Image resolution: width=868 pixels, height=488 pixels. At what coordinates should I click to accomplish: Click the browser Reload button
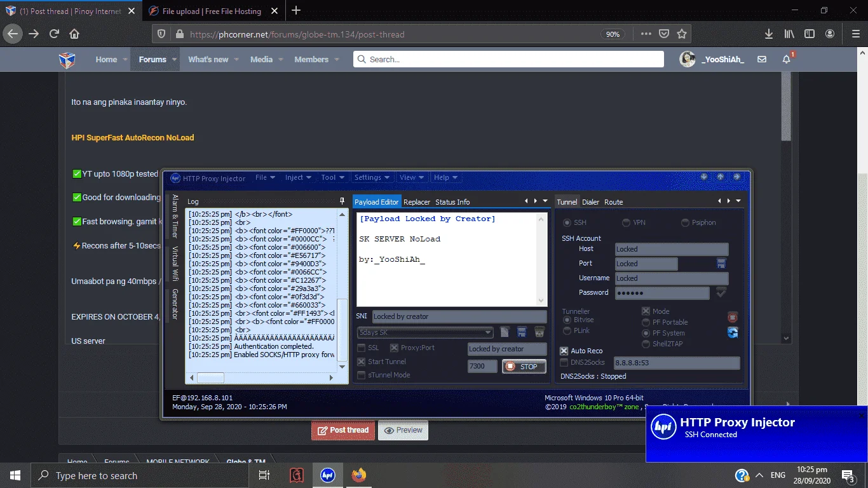click(54, 34)
